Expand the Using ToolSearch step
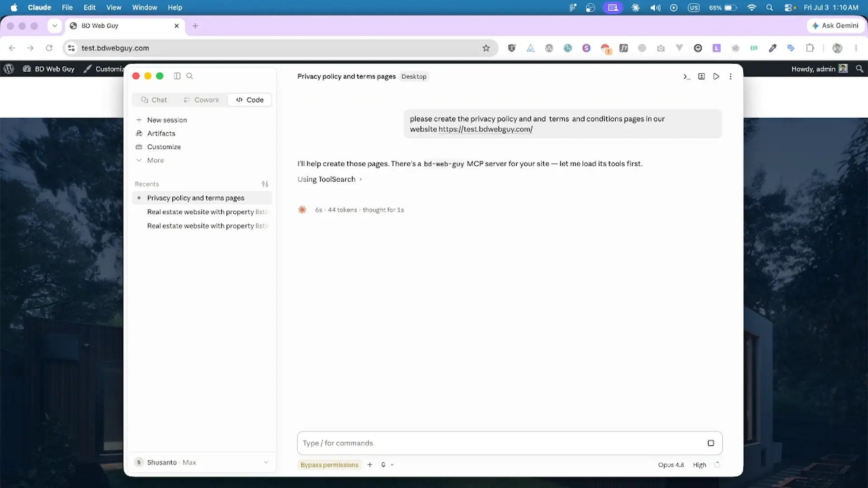Screen dimensions: 868x488 pos(330,179)
